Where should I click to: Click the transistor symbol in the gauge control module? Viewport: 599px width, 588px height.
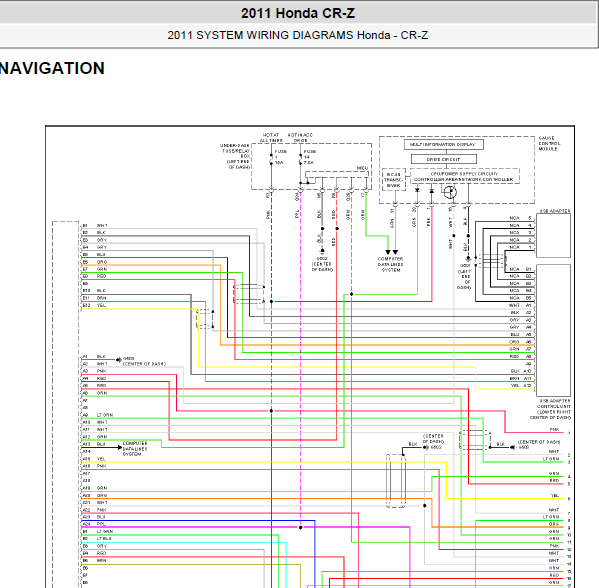[x=450, y=192]
